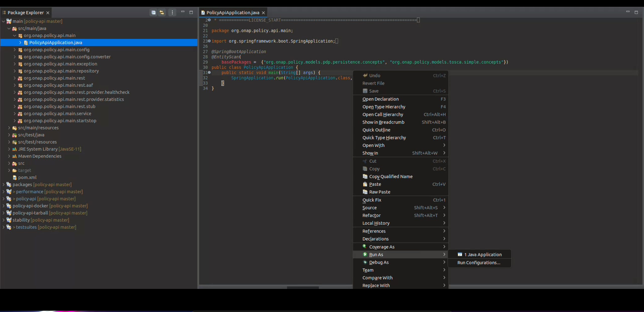Open the Declarations submenu
644x312 pixels.
[400, 239]
